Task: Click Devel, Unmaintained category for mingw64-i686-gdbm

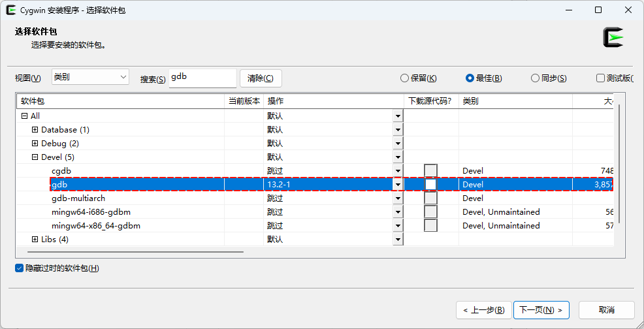Action: click(x=501, y=212)
